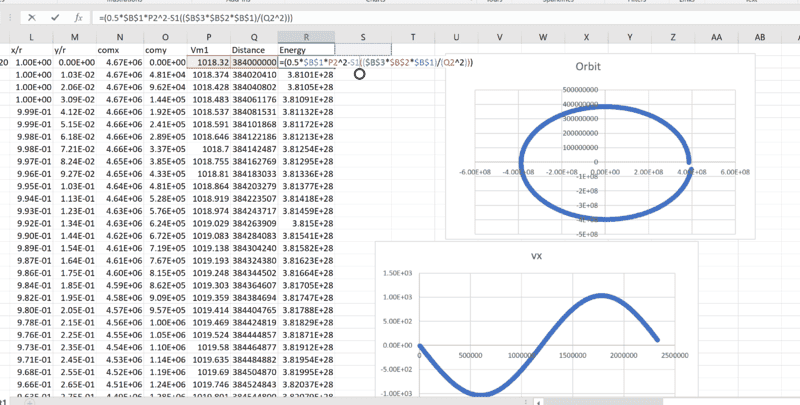Click the Vm1 header cell
800x405 pixels.
(209, 50)
